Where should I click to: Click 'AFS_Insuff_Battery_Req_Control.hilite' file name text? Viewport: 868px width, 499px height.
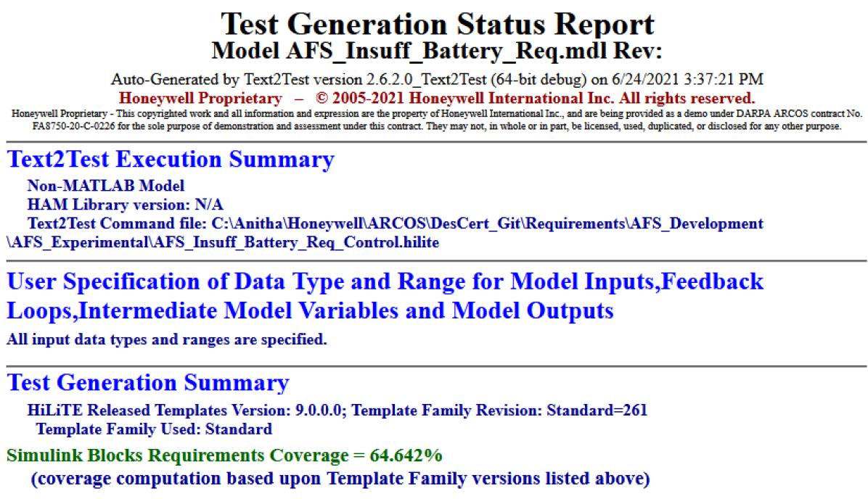pos(297,243)
